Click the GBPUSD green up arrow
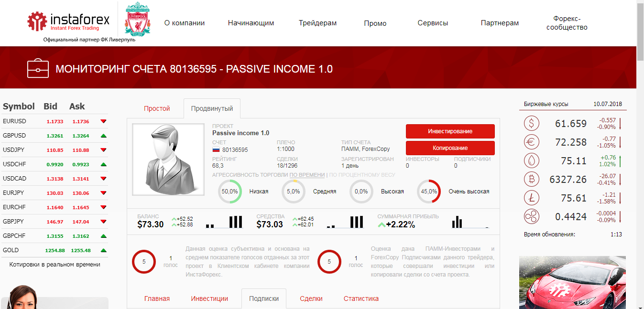The width and height of the screenshot is (644, 309). (x=103, y=136)
